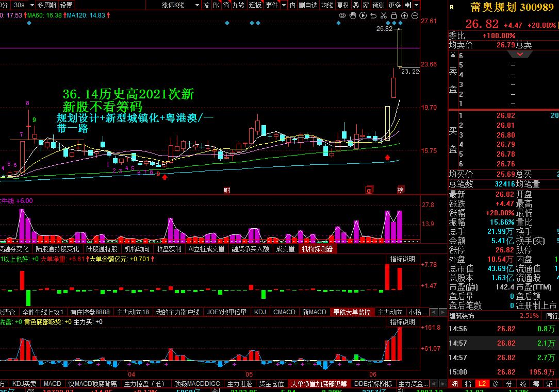Image resolution: width=559 pixels, height=392 pixels.
Task: Select the CMACD indicator tab
Action: [x=284, y=312]
